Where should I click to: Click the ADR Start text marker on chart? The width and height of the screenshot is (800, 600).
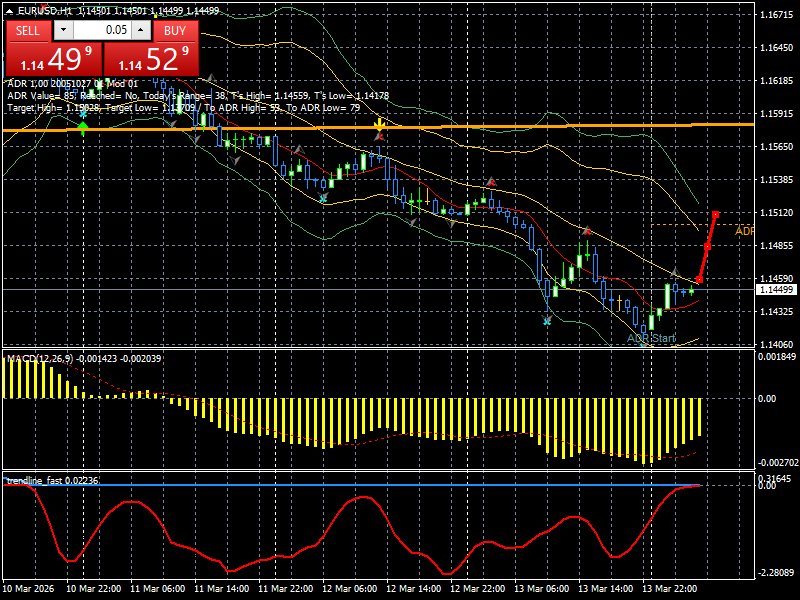coord(651,337)
